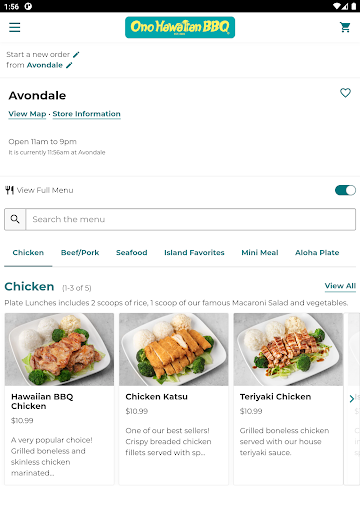Select the Teriyaki Chicken plate card
360x512 pixels.
click(288, 399)
